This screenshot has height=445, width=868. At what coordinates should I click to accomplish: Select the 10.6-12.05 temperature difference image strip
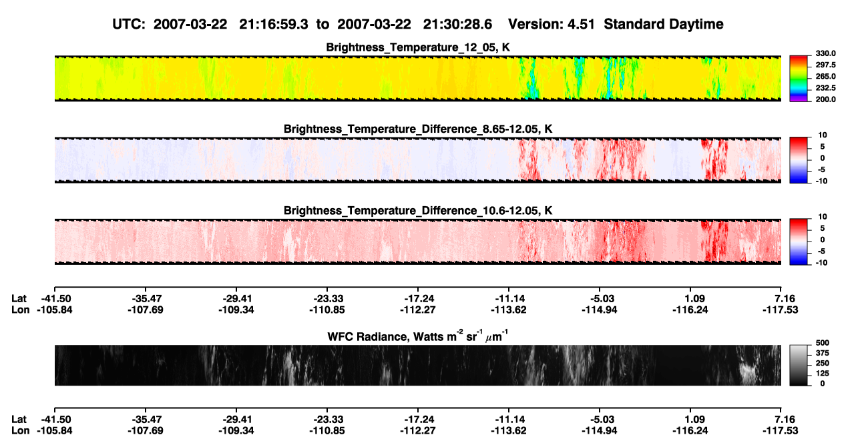click(417, 242)
